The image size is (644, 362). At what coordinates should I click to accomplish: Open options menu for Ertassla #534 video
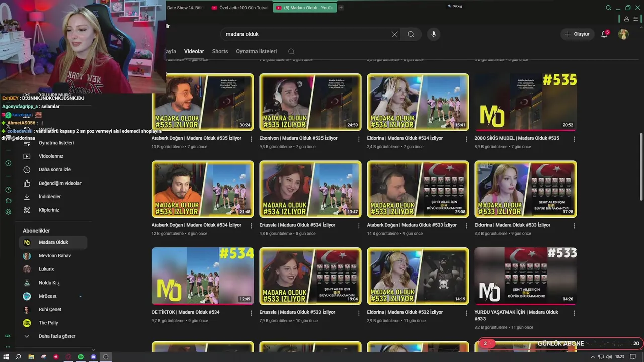[x=359, y=226]
